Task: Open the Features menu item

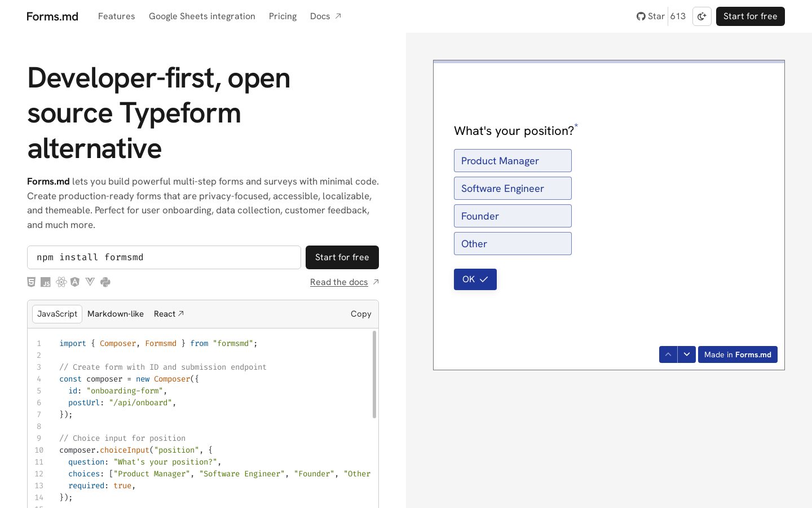Action: (x=117, y=16)
